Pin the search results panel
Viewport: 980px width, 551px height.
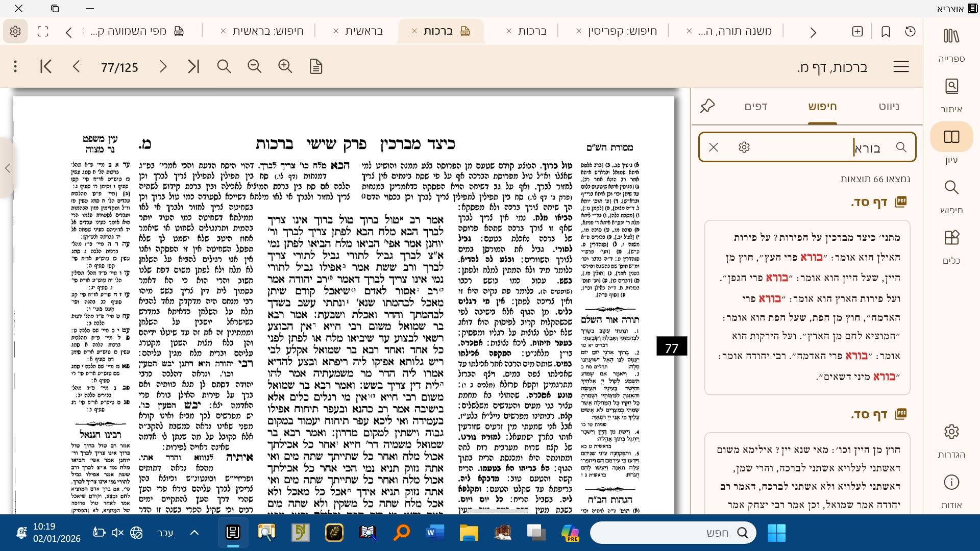tap(707, 106)
